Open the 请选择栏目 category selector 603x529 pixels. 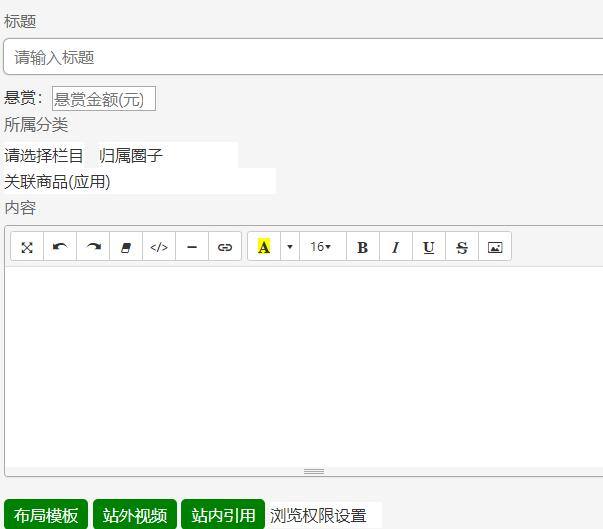tap(44, 156)
